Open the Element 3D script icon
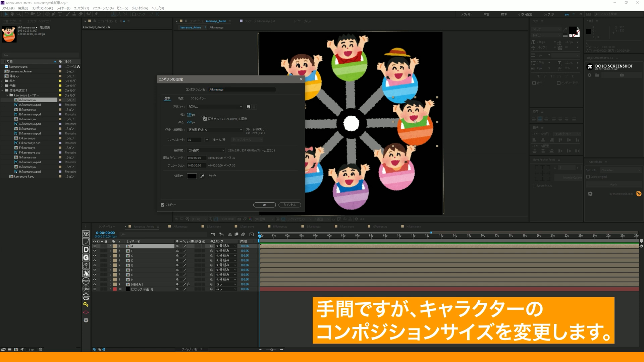The image size is (644, 362). tap(86, 234)
